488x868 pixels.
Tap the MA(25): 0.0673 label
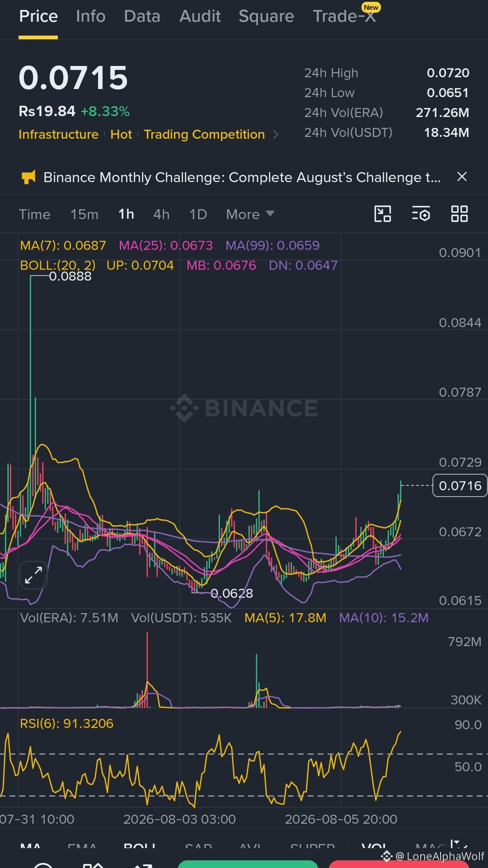(166, 245)
